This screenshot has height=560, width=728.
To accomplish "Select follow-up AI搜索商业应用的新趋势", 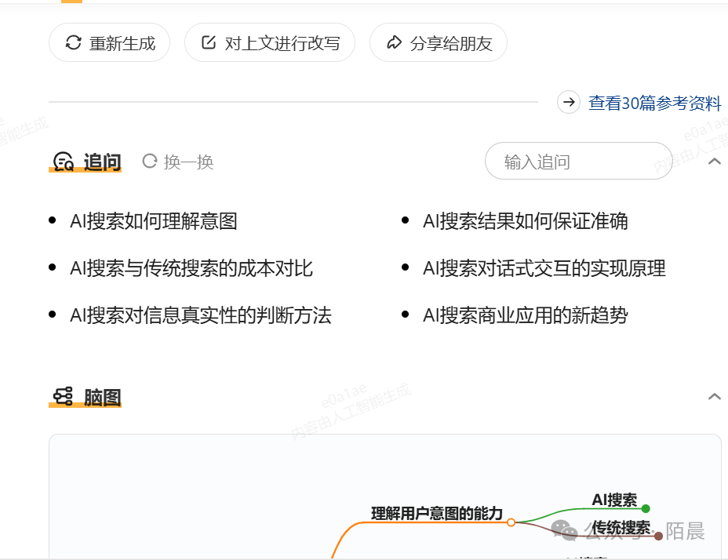I will pos(525,315).
